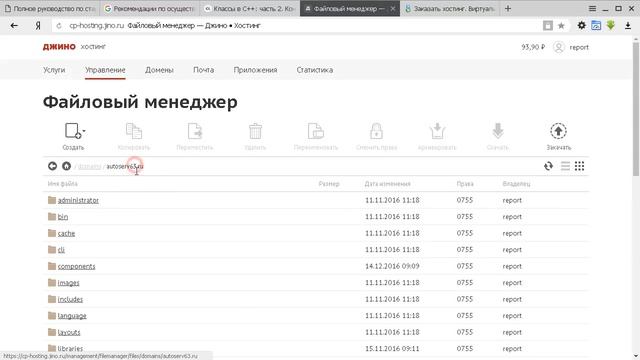The image size is (640, 360).
Task: Open the Управление menu tab
Action: point(105,70)
